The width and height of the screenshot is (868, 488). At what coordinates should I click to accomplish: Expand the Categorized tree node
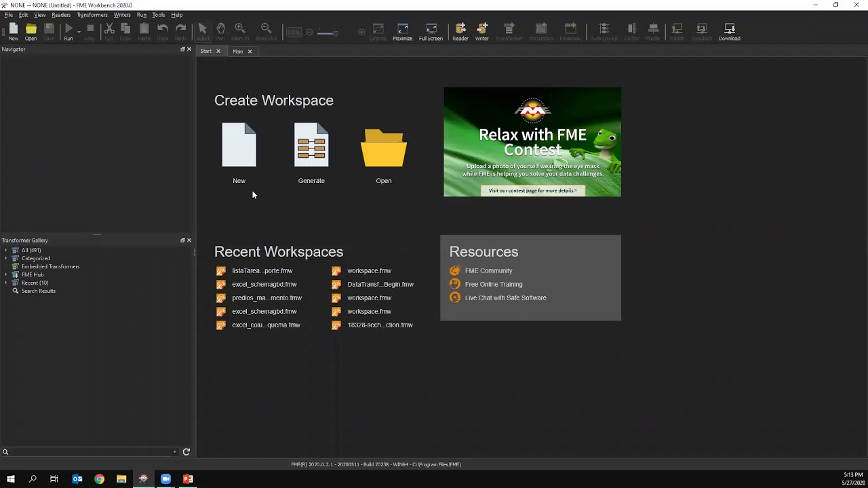click(x=5, y=258)
